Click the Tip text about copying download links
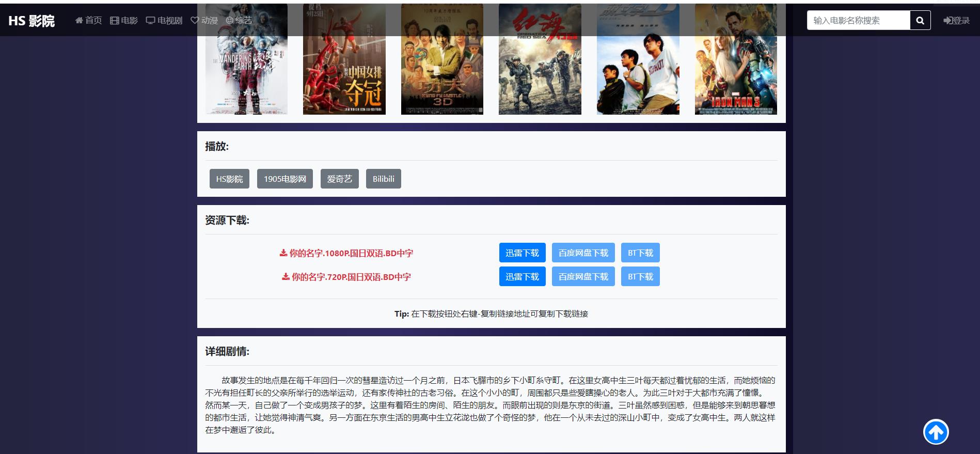The height and width of the screenshot is (454, 980). (x=491, y=314)
